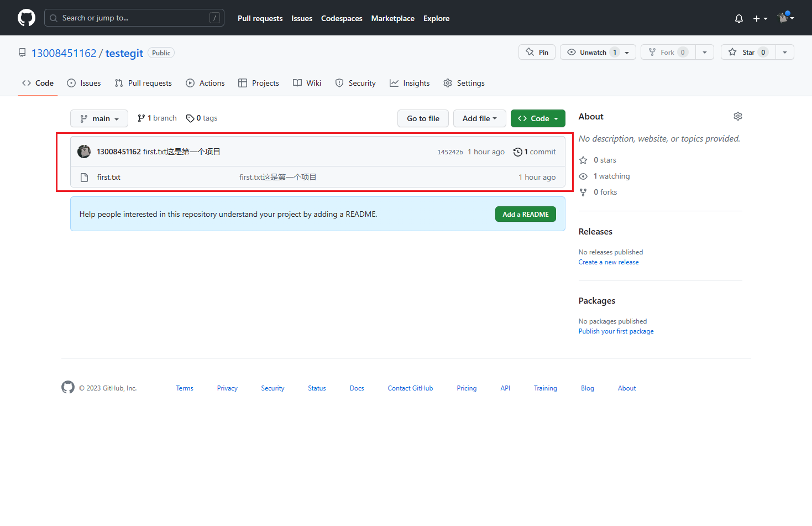View the 1 commit history
This screenshot has height=526, width=812.
pyautogui.click(x=535, y=152)
